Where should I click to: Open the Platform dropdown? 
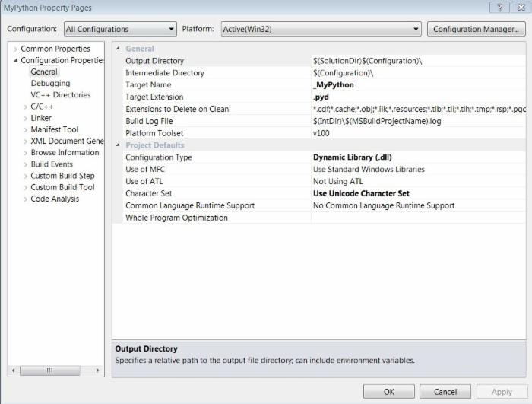point(321,30)
